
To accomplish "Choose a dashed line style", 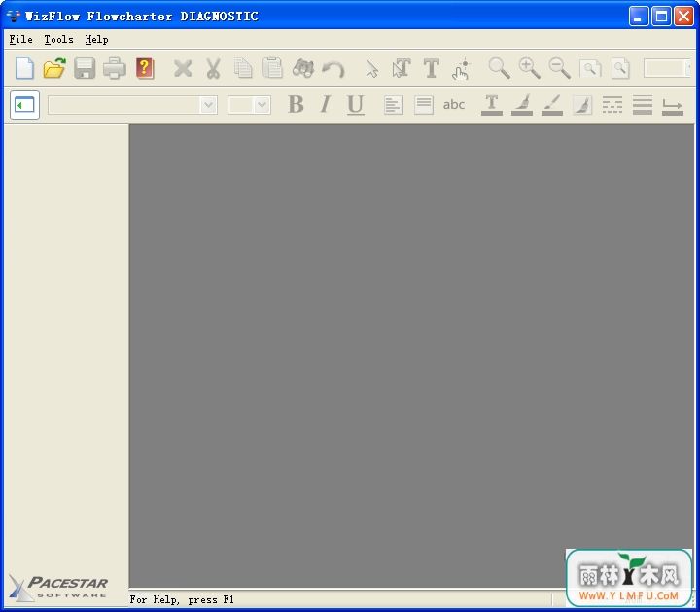I will tap(612, 105).
